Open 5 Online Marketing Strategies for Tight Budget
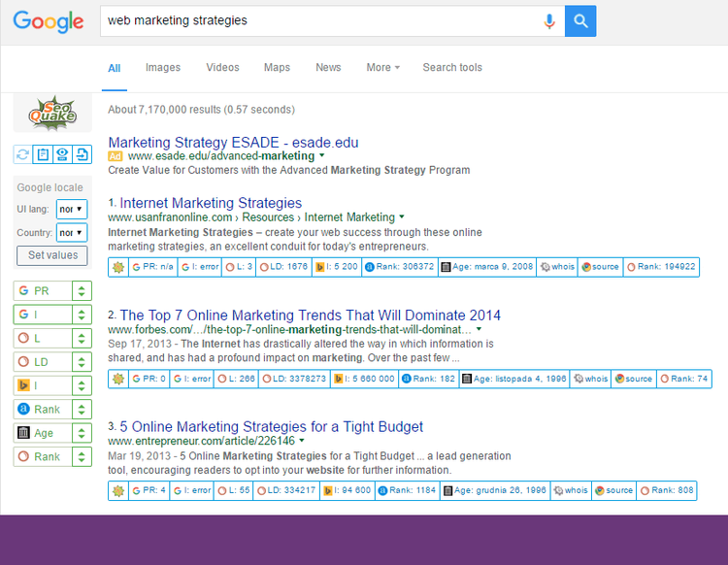Image resolution: width=728 pixels, height=565 pixels. (x=271, y=426)
